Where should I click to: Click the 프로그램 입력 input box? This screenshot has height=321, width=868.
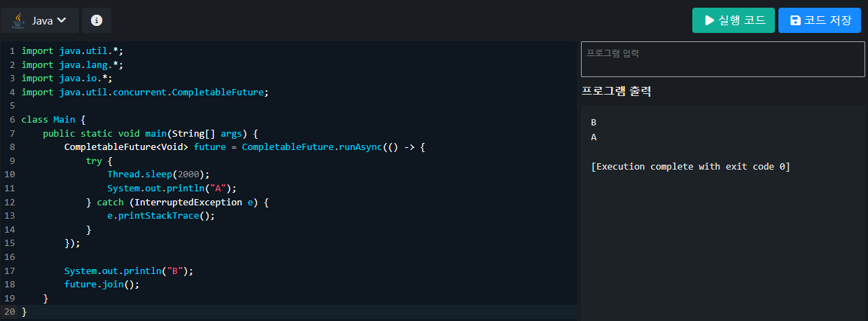point(723,59)
